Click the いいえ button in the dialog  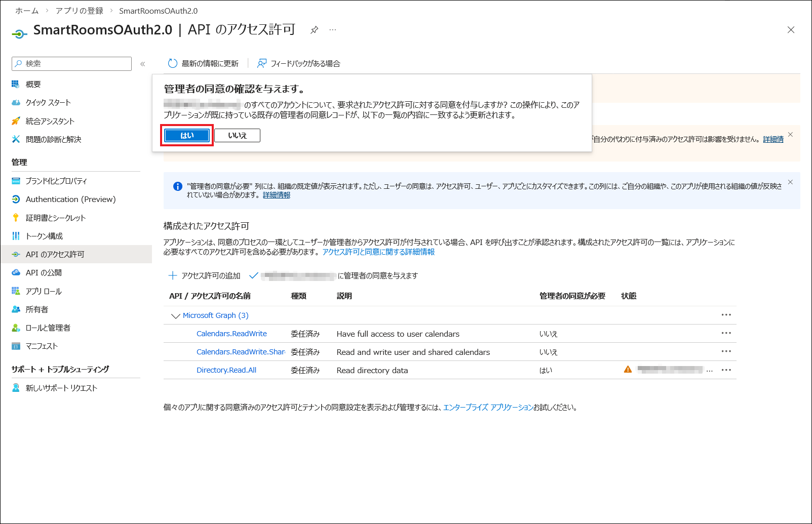pyautogui.click(x=237, y=136)
